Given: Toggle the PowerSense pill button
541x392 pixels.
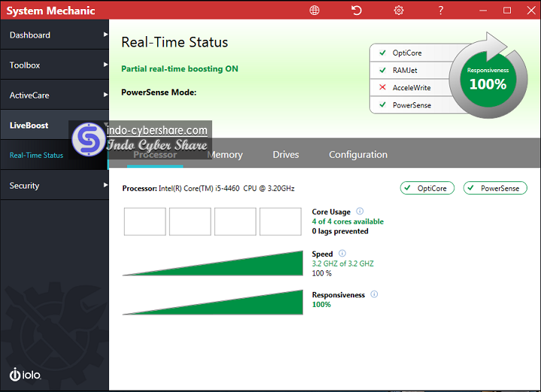Looking at the screenshot, I should 495,188.
